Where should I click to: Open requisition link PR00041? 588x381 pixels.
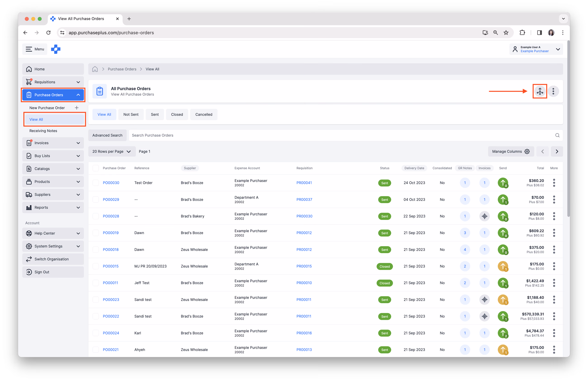[x=304, y=183]
